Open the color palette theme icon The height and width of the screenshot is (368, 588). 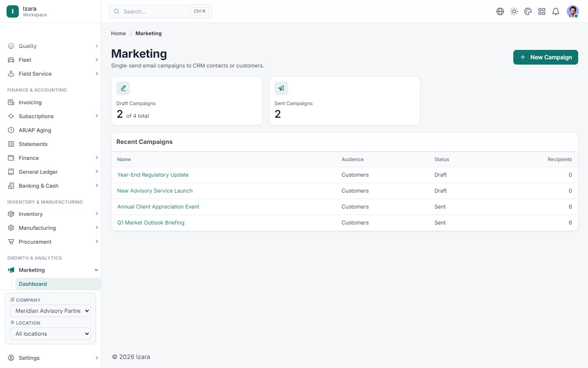[x=528, y=11]
